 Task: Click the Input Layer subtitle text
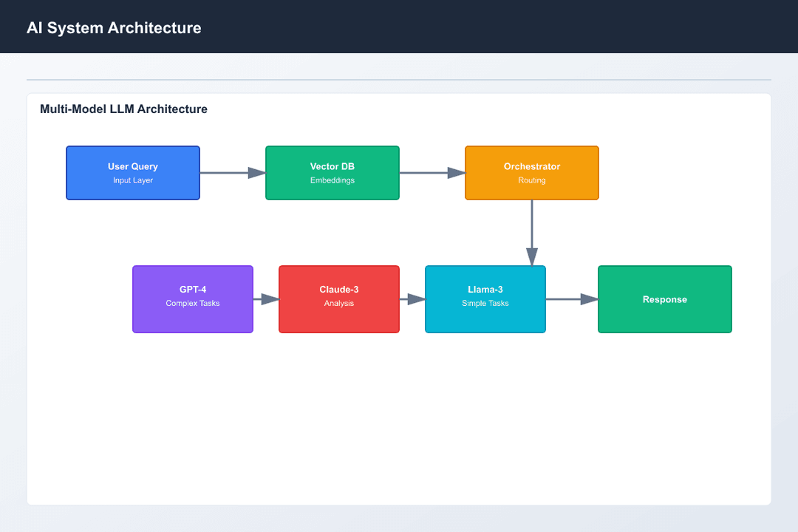[x=133, y=180]
